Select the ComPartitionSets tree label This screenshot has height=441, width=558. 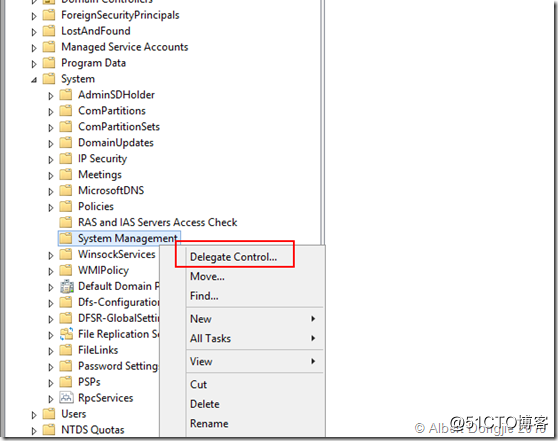(119, 127)
